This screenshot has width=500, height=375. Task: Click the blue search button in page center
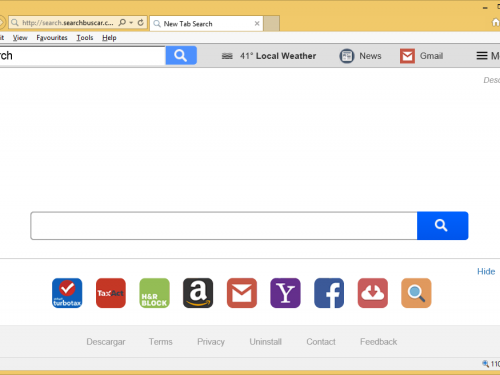pyautogui.click(x=442, y=226)
